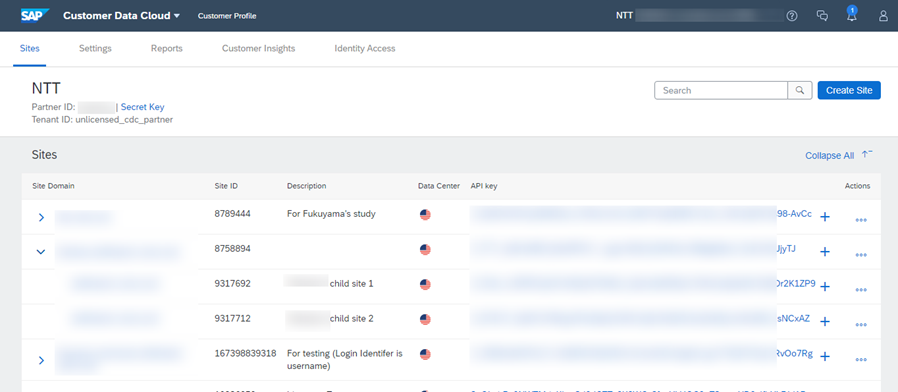Open the notifications bell icon

[852, 15]
